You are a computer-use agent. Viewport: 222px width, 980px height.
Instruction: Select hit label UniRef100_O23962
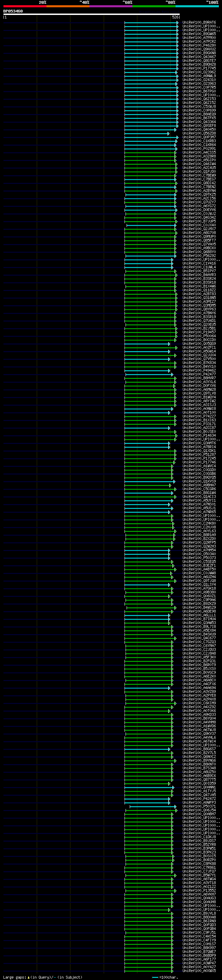(199, 72)
